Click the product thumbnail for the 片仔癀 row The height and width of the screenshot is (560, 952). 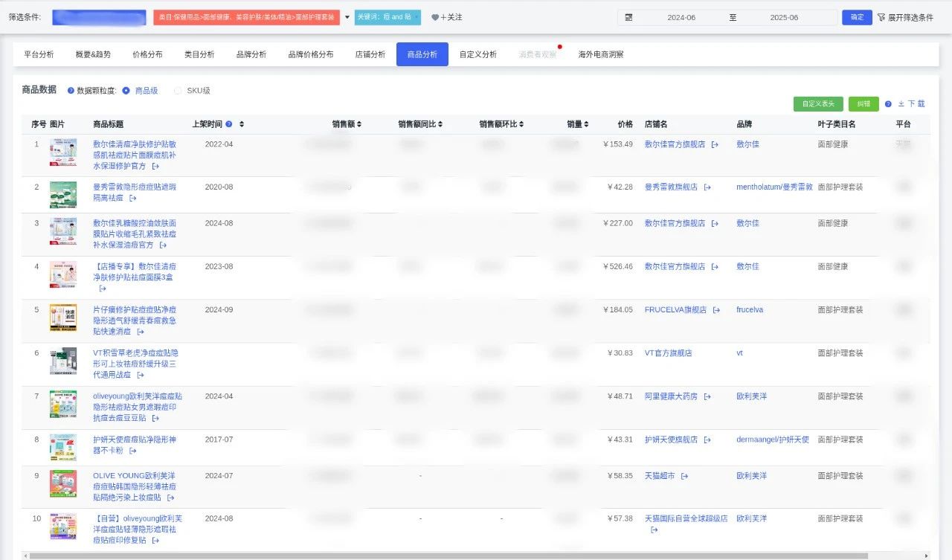click(63, 318)
